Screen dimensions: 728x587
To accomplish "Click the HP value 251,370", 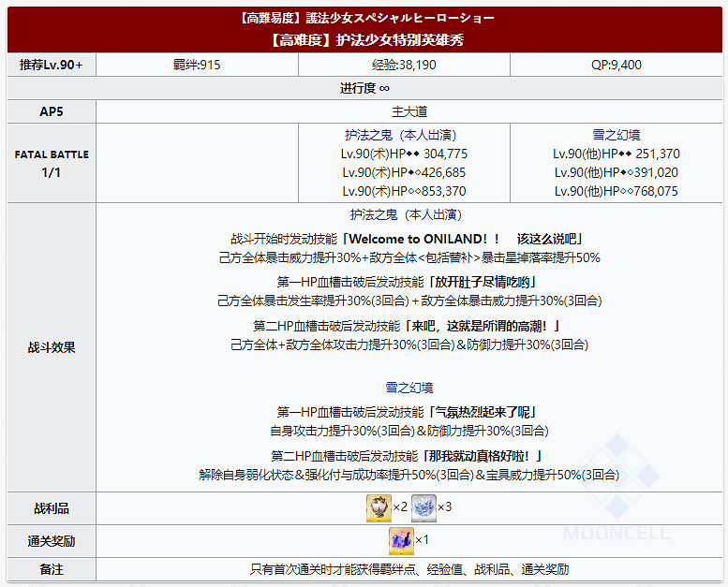I will pyautogui.click(x=658, y=154).
